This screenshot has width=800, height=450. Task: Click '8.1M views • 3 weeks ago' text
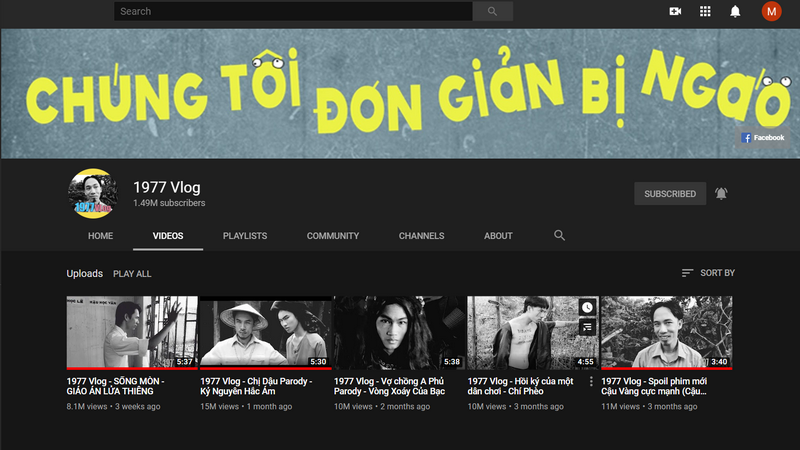(113, 407)
